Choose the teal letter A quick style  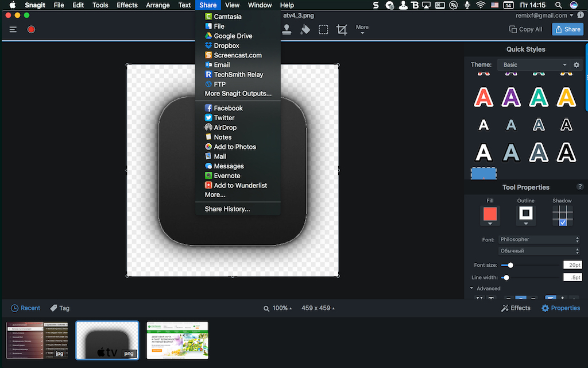tap(539, 97)
